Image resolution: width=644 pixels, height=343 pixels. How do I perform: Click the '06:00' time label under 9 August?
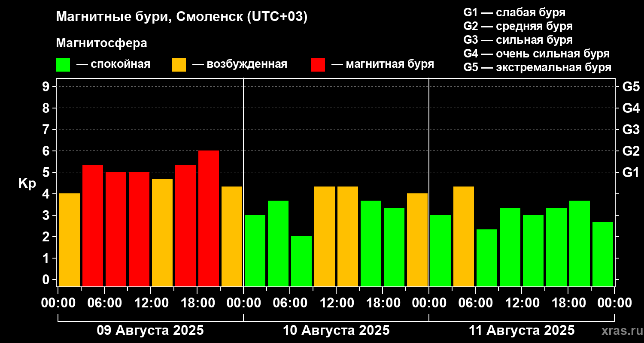click(x=104, y=303)
